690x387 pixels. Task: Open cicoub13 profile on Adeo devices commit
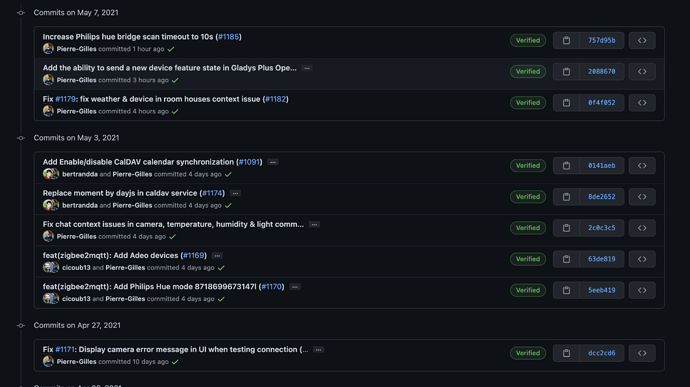[x=76, y=268]
